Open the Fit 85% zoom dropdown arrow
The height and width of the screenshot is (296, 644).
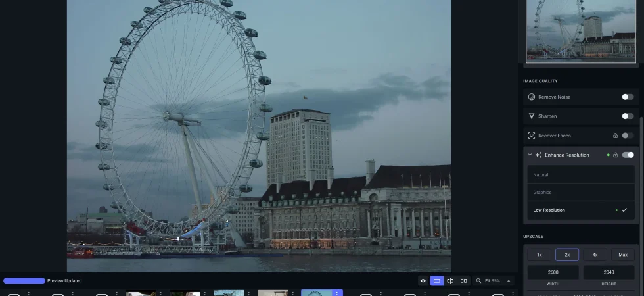[509, 281]
